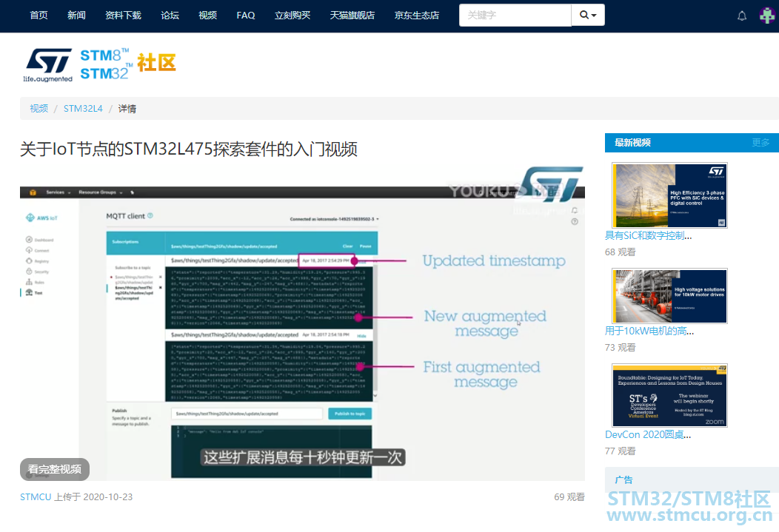This screenshot has height=532, width=779.
Task: Open 天猫旗舰店 link
Action: [352, 16]
